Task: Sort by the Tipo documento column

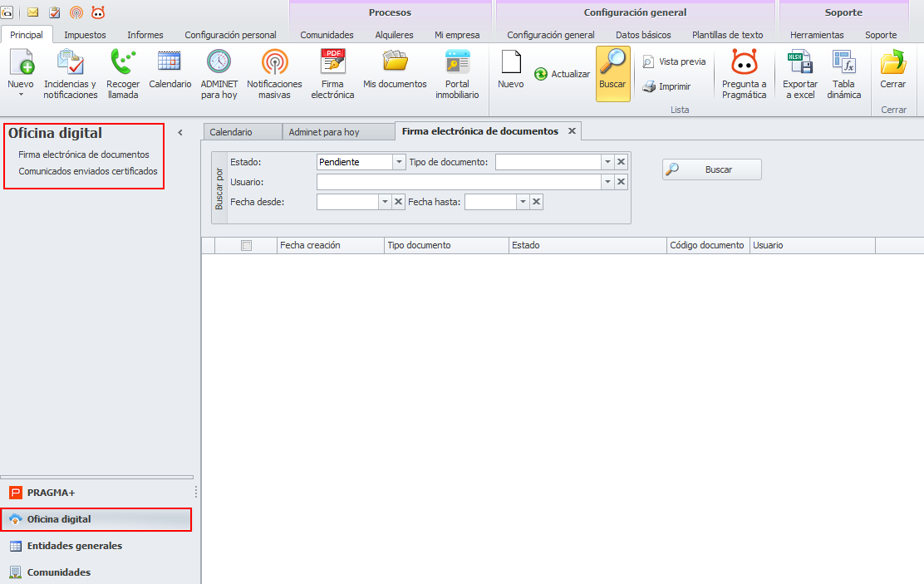Action: coord(447,246)
